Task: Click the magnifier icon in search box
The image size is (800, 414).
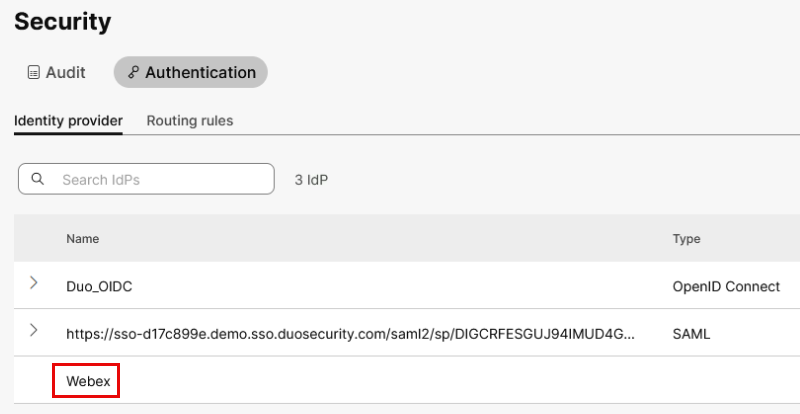Action: [x=38, y=179]
